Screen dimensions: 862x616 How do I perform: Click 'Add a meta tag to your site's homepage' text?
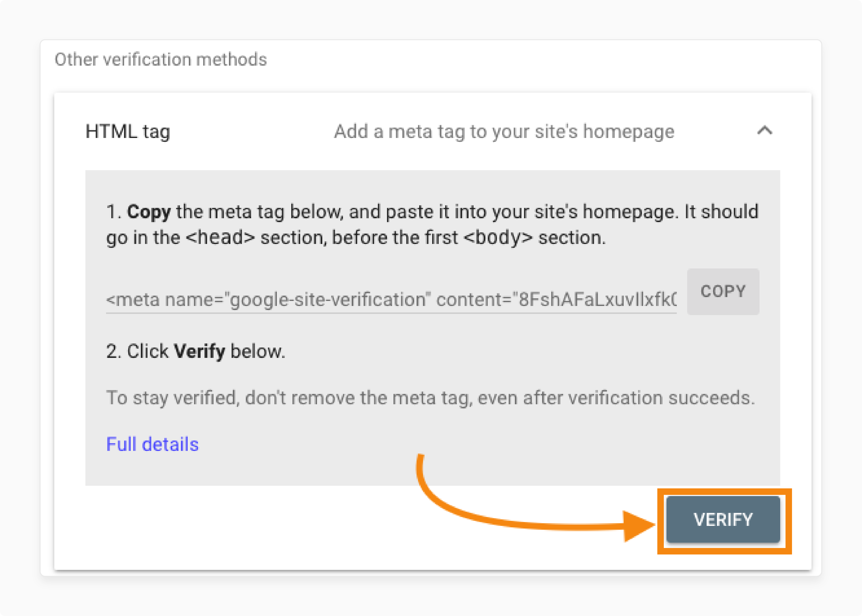tap(504, 132)
